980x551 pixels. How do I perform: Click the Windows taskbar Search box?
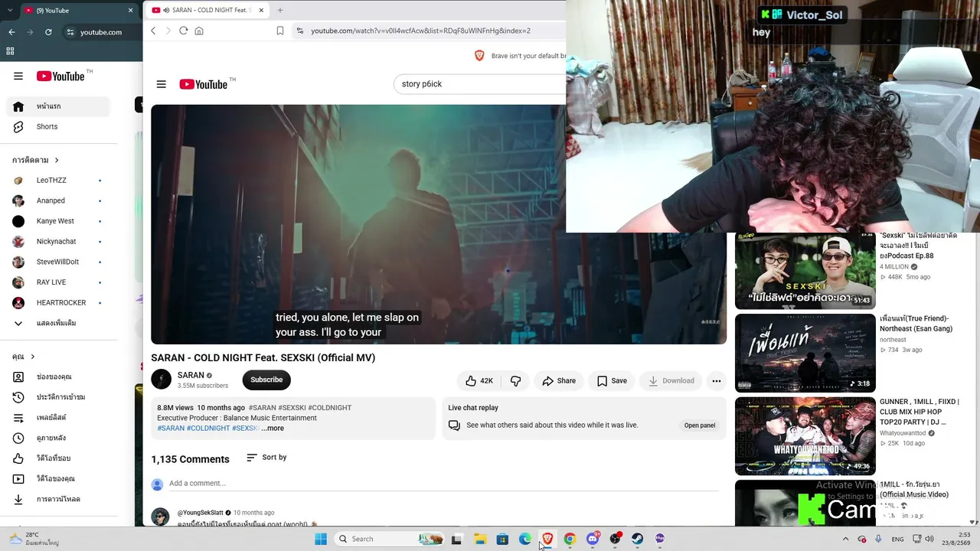(x=390, y=539)
